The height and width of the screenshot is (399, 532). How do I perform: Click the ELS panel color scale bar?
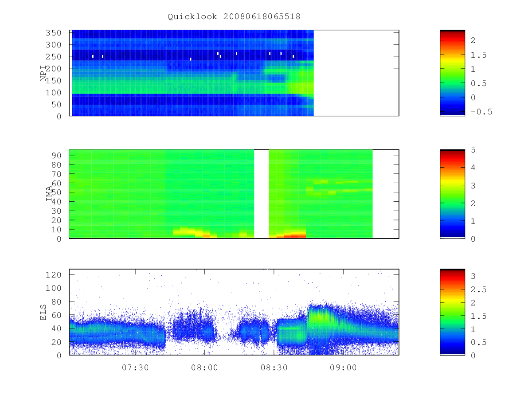(x=452, y=312)
